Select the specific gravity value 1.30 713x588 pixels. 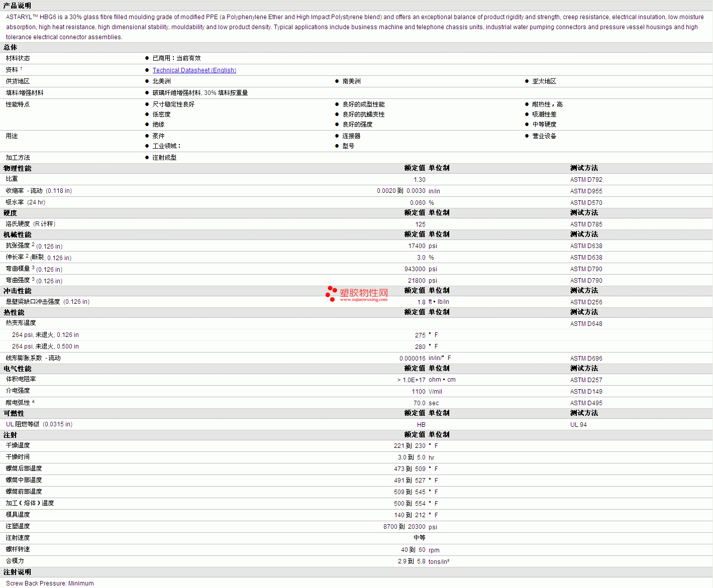pyautogui.click(x=420, y=180)
